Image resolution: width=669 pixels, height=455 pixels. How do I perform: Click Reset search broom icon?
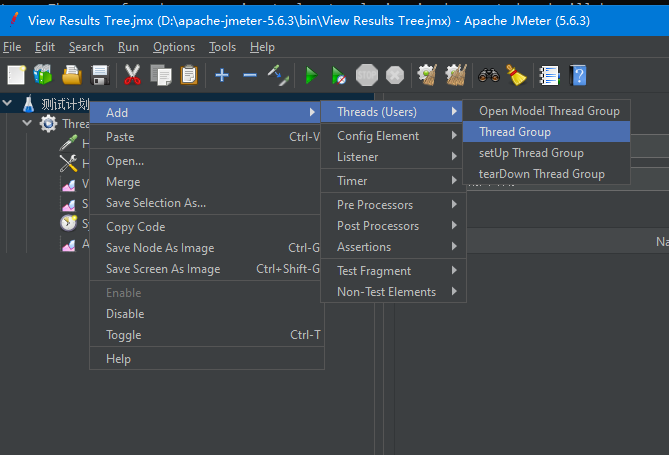(x=516, y=75)
